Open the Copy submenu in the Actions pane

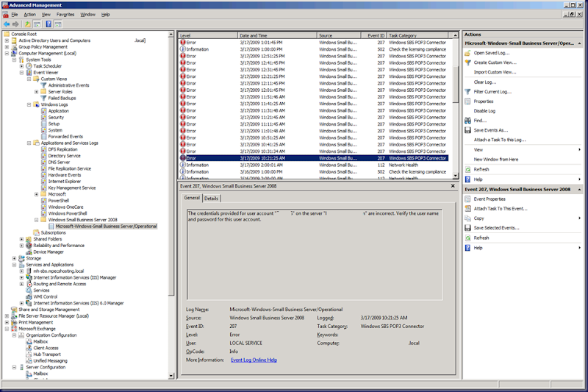pyautogui.click(x=478, y=218)
